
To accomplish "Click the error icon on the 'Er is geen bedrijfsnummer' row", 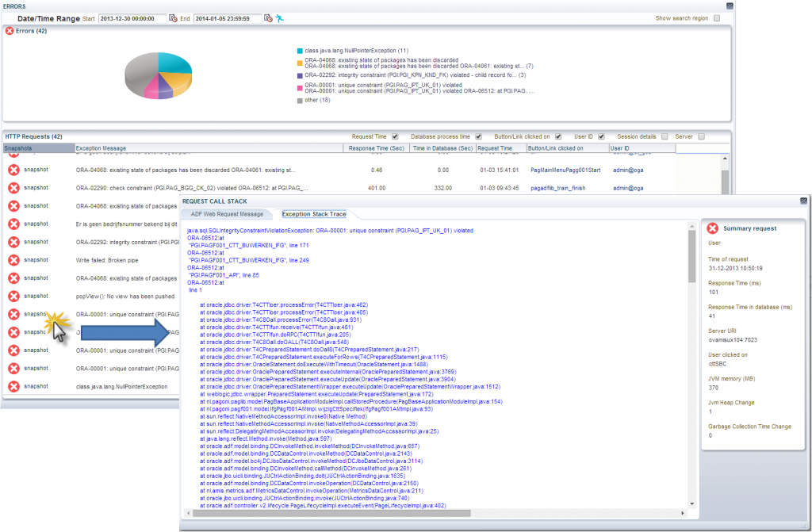I will (x=14, y=224).
